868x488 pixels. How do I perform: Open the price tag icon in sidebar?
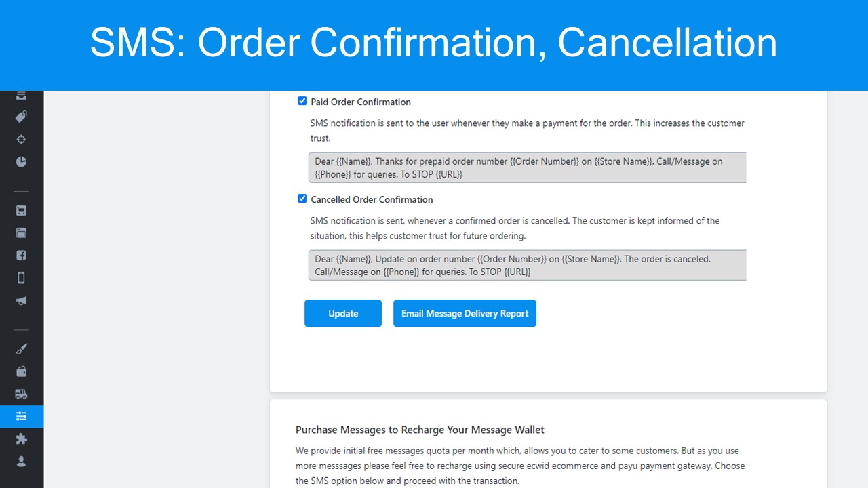pyautogui.click(x=21, y=117)
